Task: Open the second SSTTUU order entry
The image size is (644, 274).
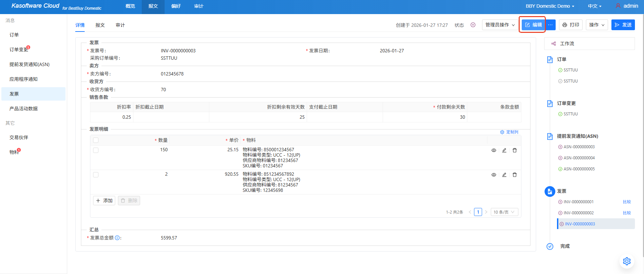Action: tap(568, 81)
